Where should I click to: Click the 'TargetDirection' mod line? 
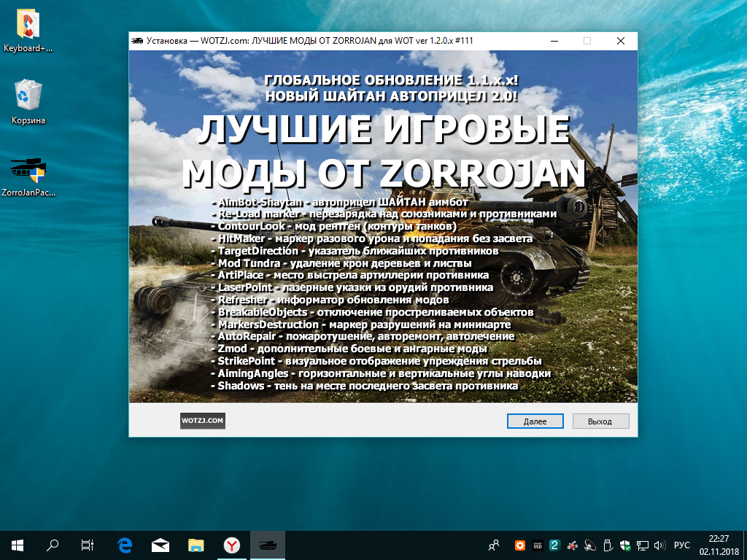pos(355,251)
